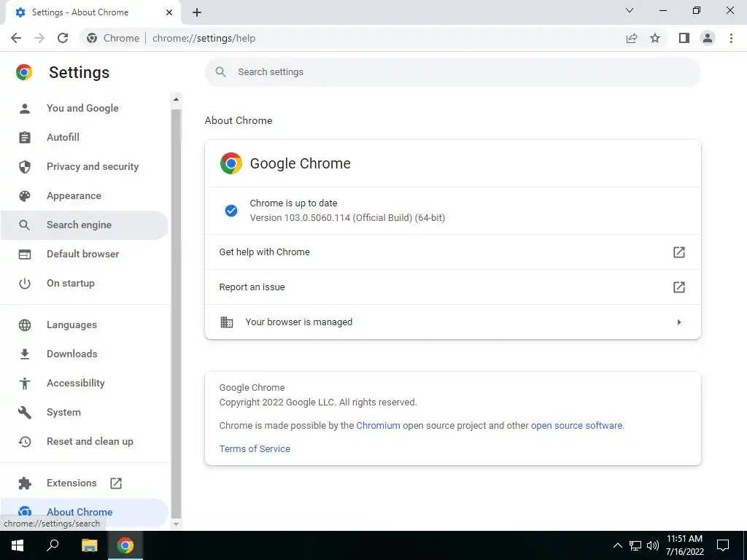Open the open source software link
The width and height of the screenshot is (747, 560).
coord(576,425)
